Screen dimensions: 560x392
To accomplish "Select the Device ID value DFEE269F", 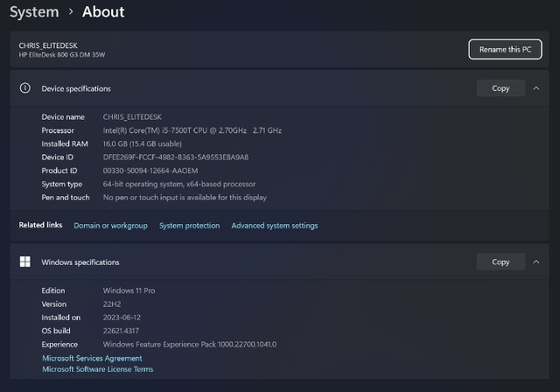I will [x=176, y=157].
